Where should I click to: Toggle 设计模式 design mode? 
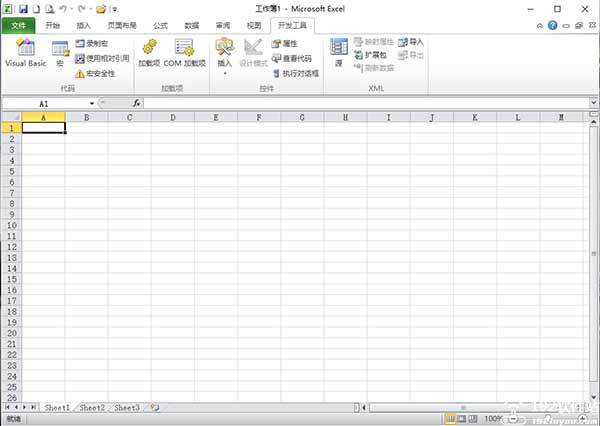(253, 52)
